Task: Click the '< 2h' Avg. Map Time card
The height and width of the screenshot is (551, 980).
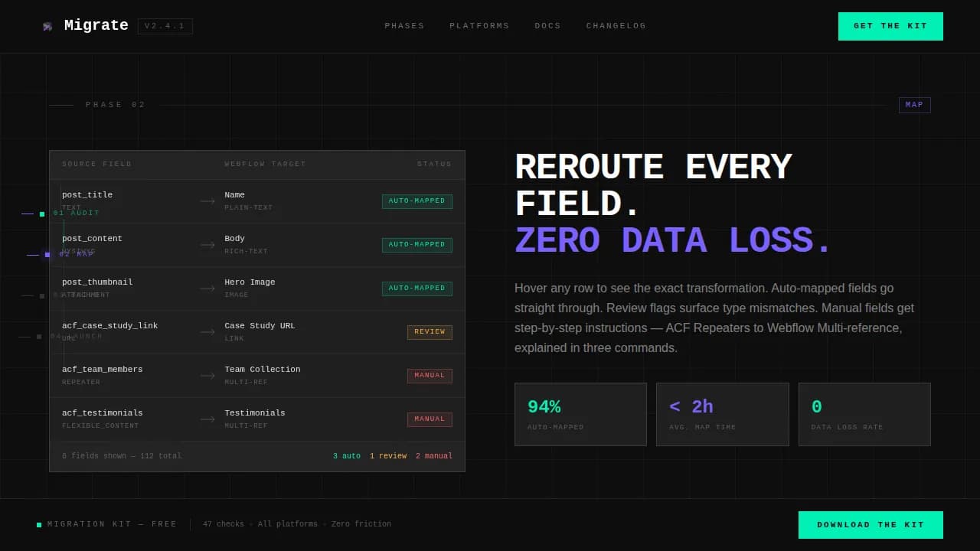Action: click(723, 414)
